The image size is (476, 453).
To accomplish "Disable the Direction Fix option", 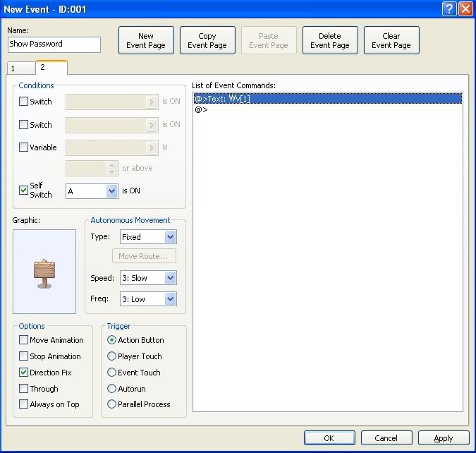I will point(23,373).
